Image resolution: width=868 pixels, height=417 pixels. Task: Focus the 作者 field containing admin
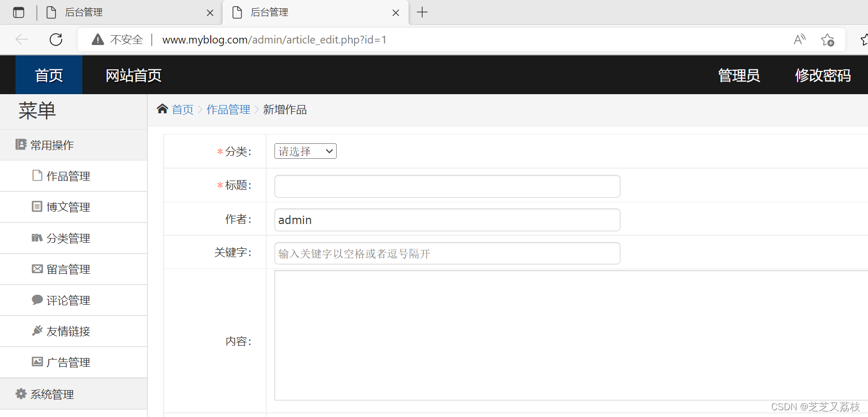[x=447, y=220]
